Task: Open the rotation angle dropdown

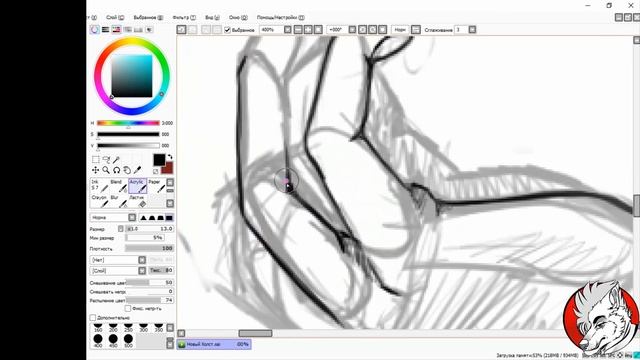Action: pos(352,30)
